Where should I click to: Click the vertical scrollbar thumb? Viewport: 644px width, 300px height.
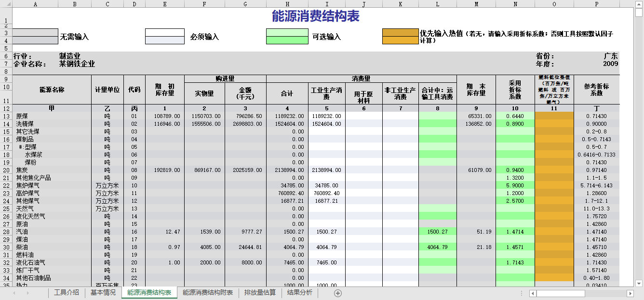(x=639, y=13)
